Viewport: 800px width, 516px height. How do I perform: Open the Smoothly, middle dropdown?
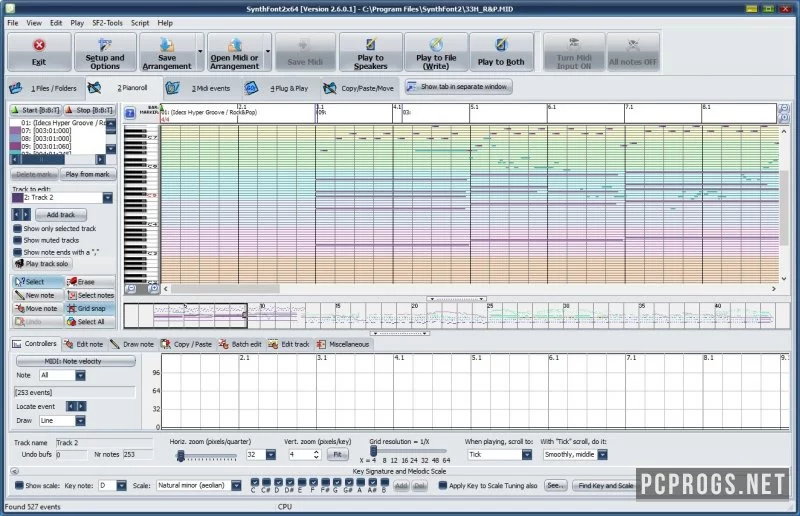pos(603,455)
